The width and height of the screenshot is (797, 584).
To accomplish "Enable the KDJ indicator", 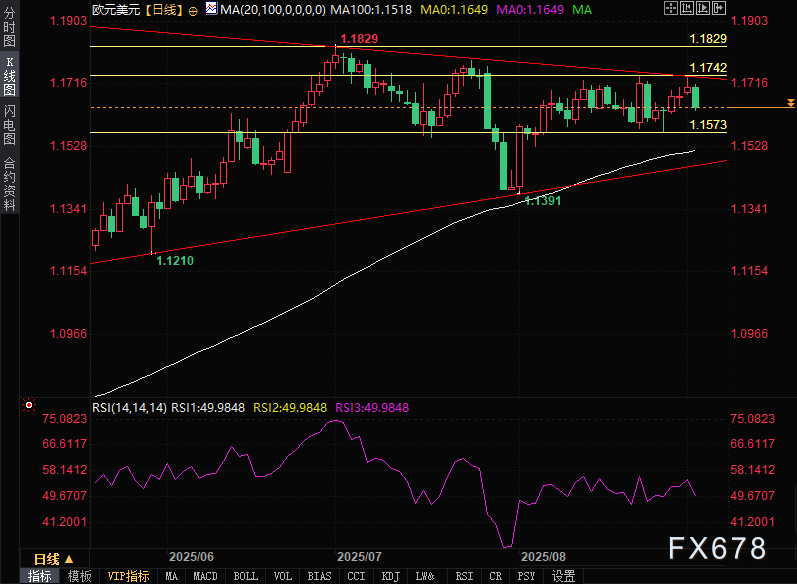I will pyautogui.click(x=391, y=576).
